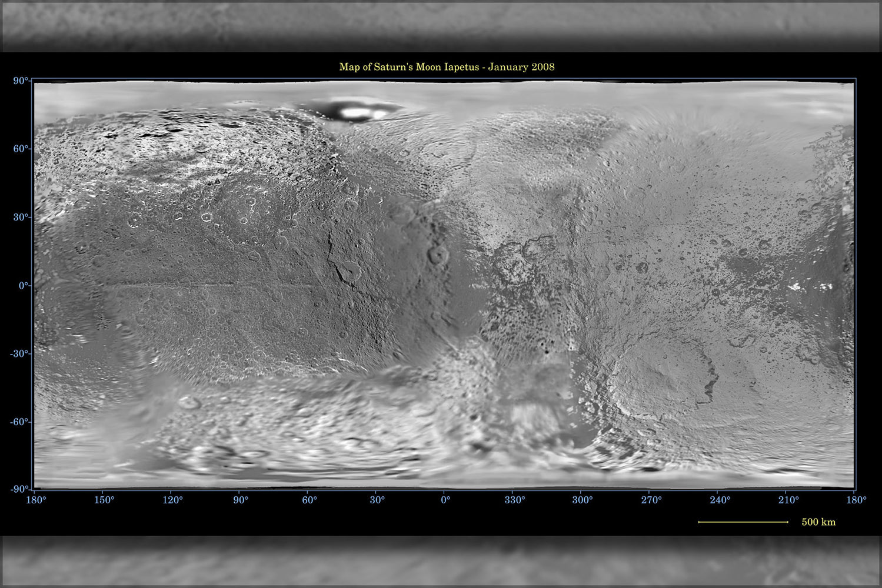This screenshot has width=882, height=588.
Task: Click the '60°' latitude label on left edge
Action: point(22,147)
